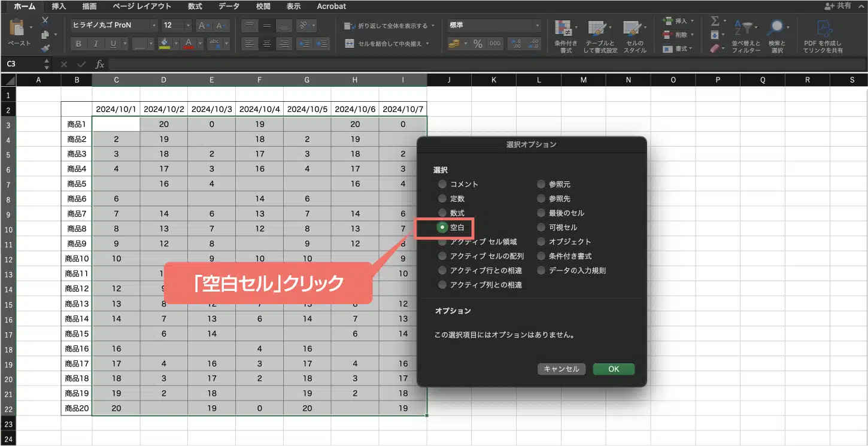
Task: Click Create PDF and share link
Action: (x=824, y=37)
